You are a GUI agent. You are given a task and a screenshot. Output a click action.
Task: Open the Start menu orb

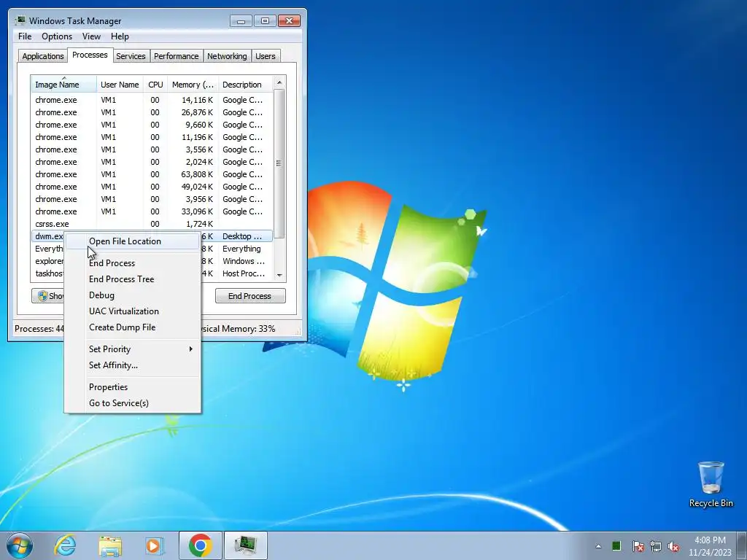point(20,545)
